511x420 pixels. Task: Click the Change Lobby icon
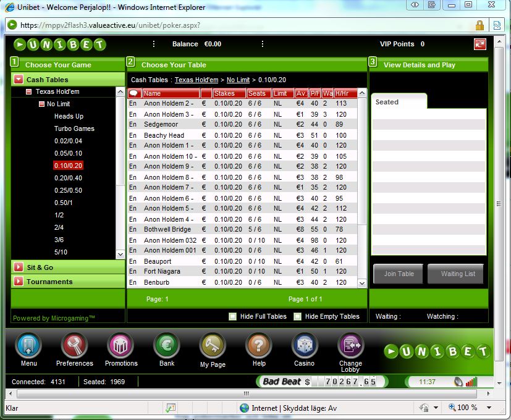351,345
